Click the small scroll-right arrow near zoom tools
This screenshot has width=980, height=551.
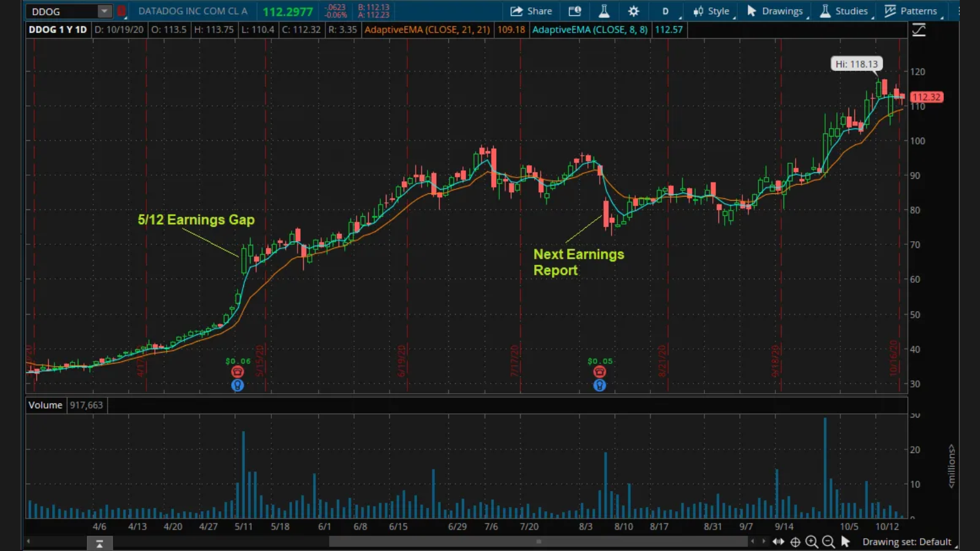(x=764, y=541)
